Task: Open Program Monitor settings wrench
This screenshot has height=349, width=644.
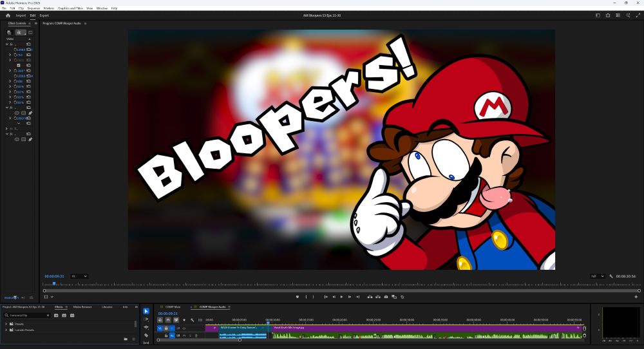Action: coord(611,276)
